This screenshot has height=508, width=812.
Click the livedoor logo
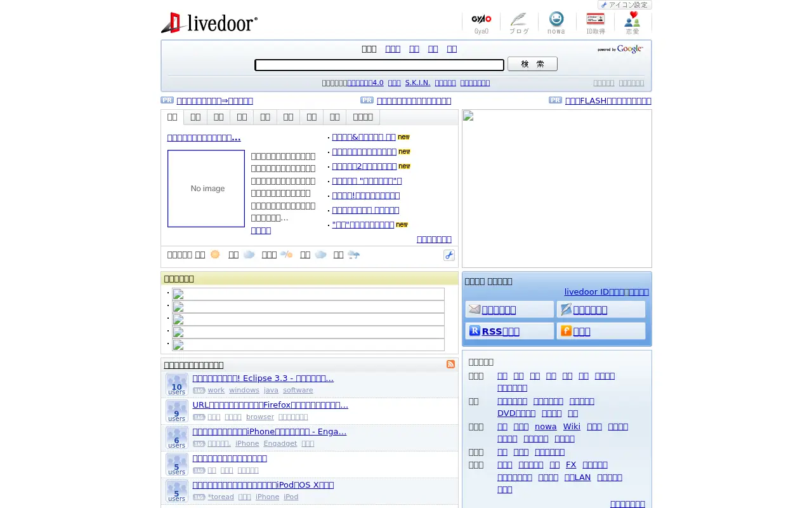pyautogui.click(x=209, y=23)
